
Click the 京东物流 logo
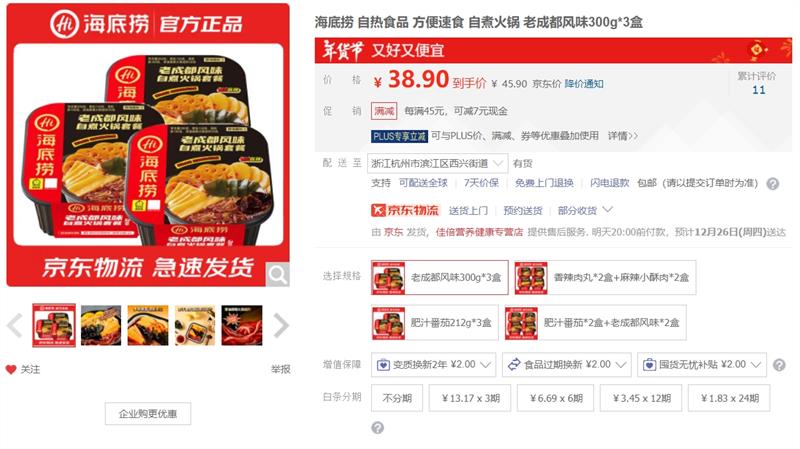[405, 210]
